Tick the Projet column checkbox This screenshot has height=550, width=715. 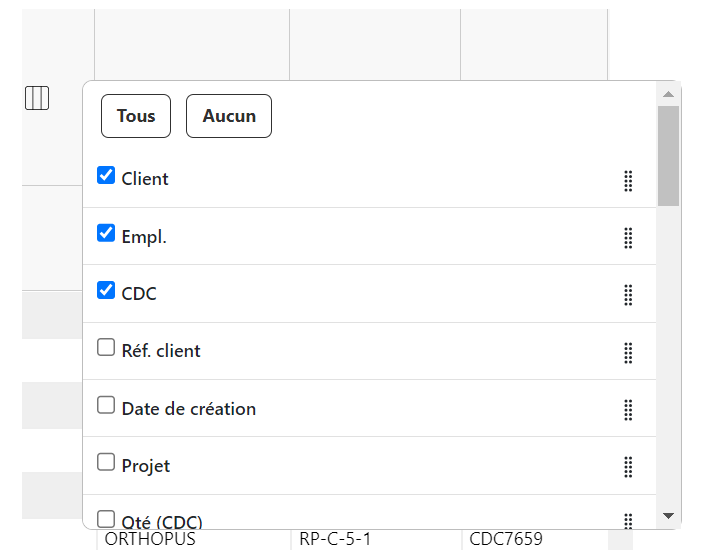coord(106,463)
